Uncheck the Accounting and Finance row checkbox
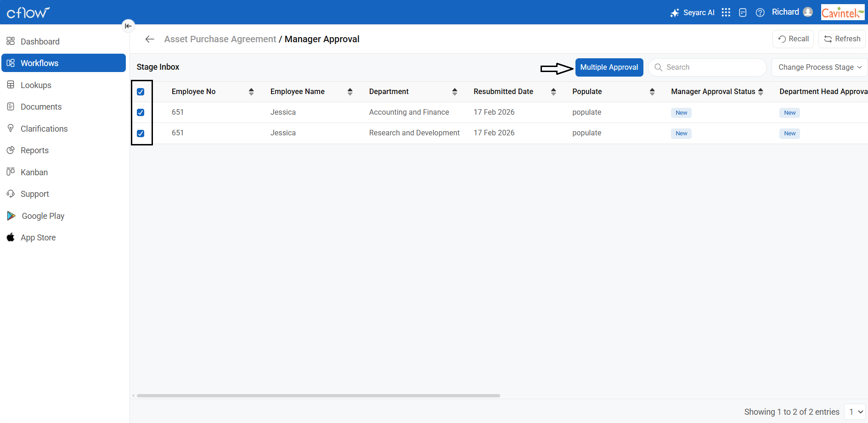Screen dimensions: 868x423 [x=141, y=112]
